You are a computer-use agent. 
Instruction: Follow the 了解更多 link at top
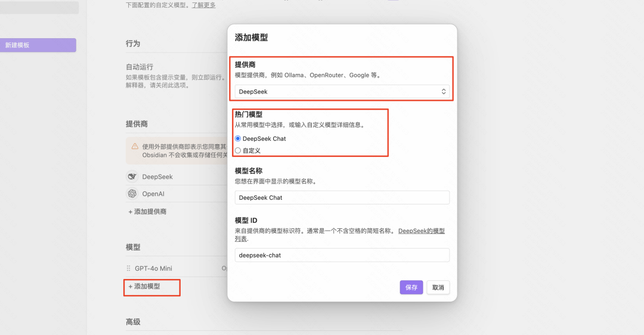tap(203, 5)
